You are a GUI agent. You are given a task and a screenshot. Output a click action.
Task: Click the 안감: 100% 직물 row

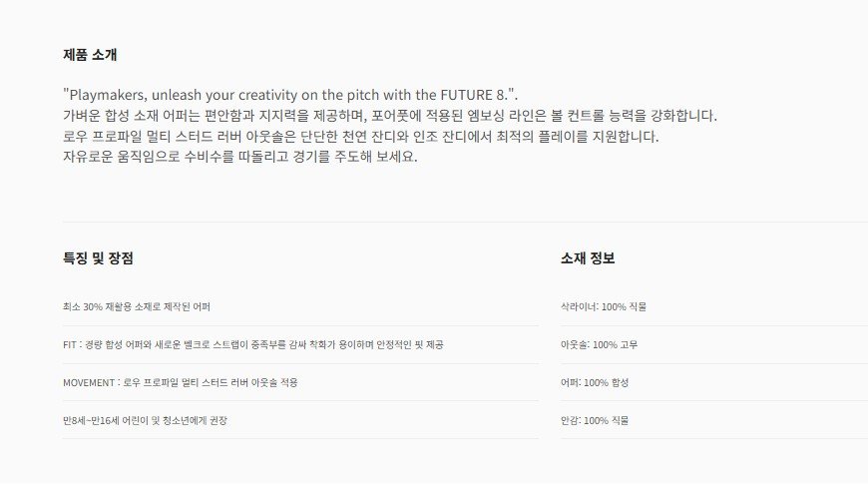click(714, 420)
